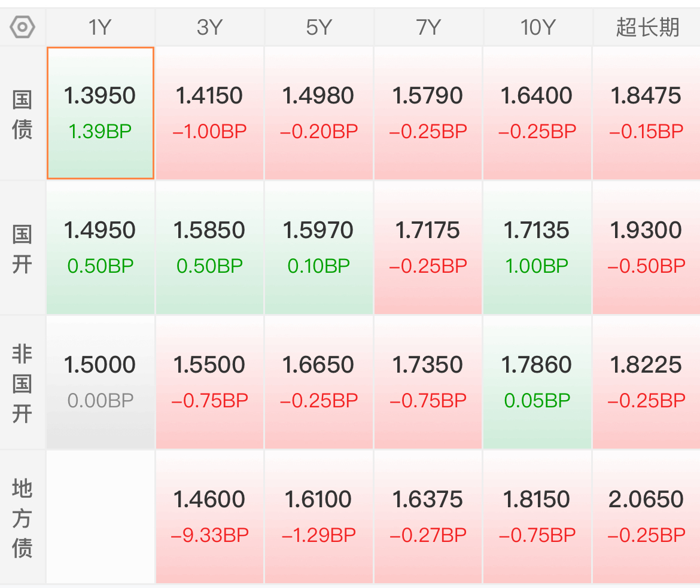Select the 1Y column header
Screen dimensions: 700x588
point(101,28)
